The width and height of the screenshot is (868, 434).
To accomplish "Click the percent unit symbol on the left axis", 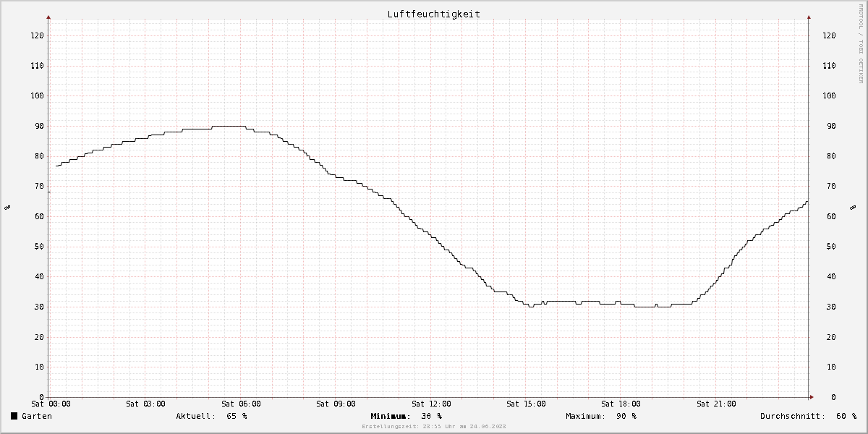I will point(7,208).
